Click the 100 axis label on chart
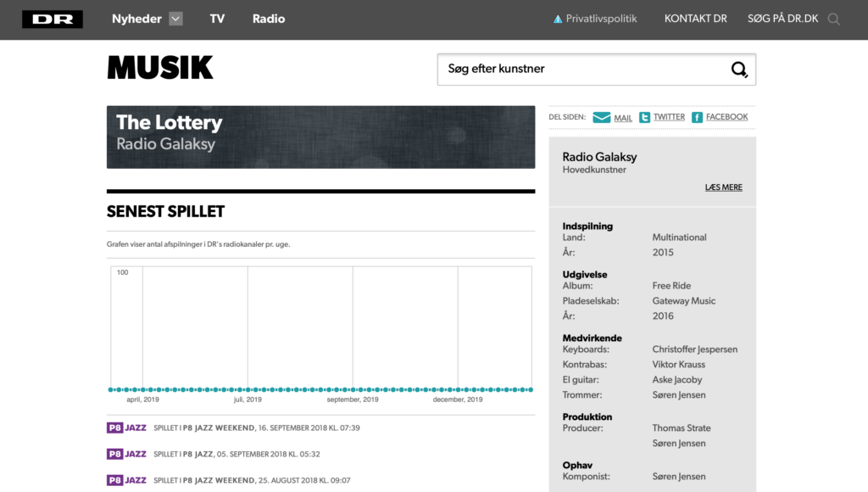The image size is (868, 492). coord(122,272)
